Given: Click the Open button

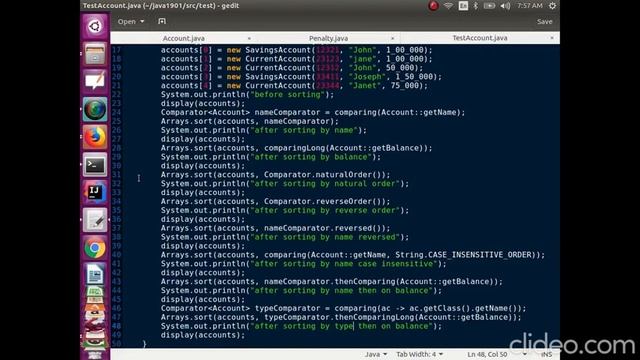Looking at the screenshot, I should click(x=127, y=21).
